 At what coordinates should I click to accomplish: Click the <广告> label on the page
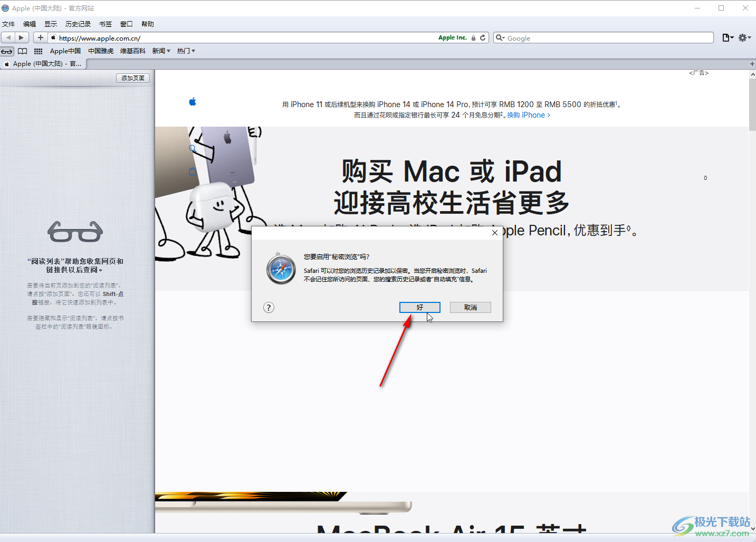(x=698, y=73)
